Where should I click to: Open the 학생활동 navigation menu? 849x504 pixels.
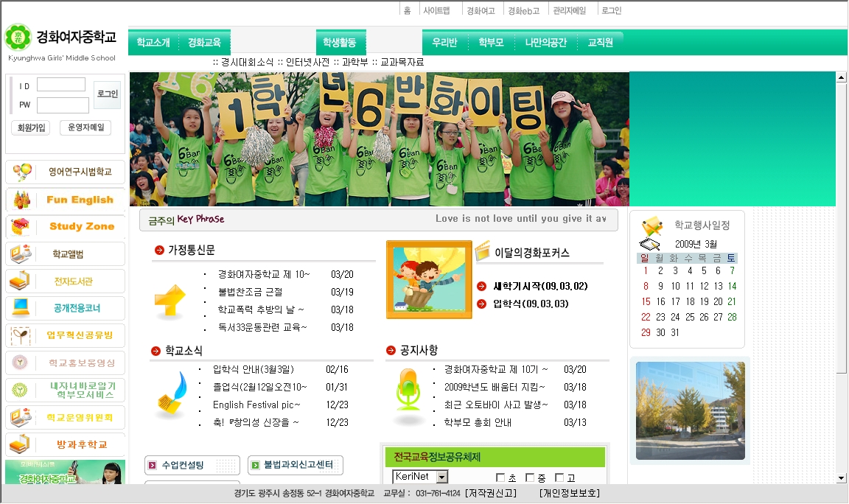point(340,43)
